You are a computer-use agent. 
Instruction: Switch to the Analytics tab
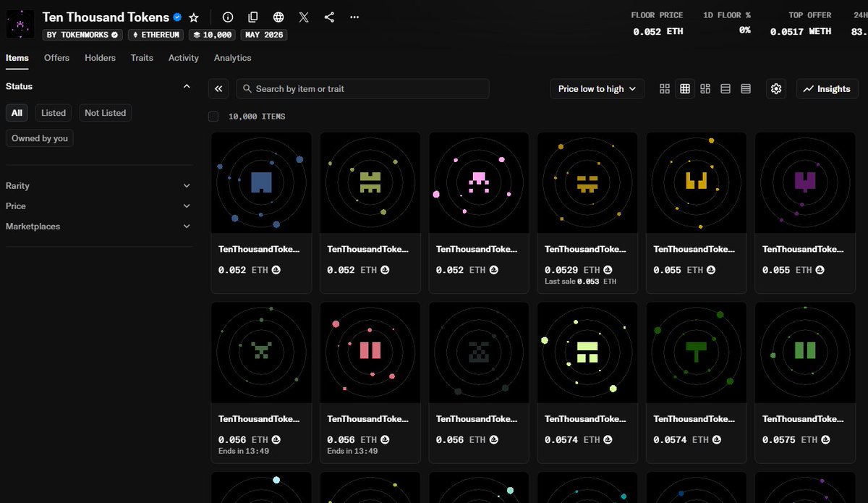pyautogui.click(x=233, y=58)
